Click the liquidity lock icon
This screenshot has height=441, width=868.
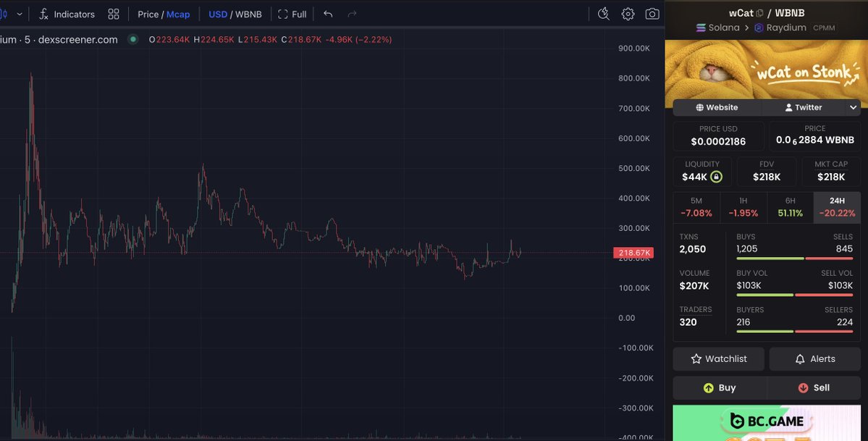tap(716, 177)
